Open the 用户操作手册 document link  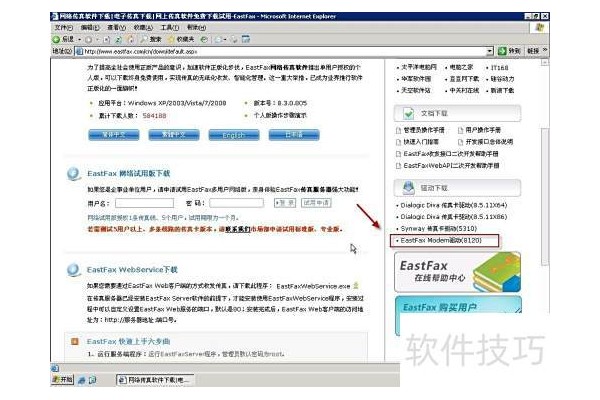(483, 130)
